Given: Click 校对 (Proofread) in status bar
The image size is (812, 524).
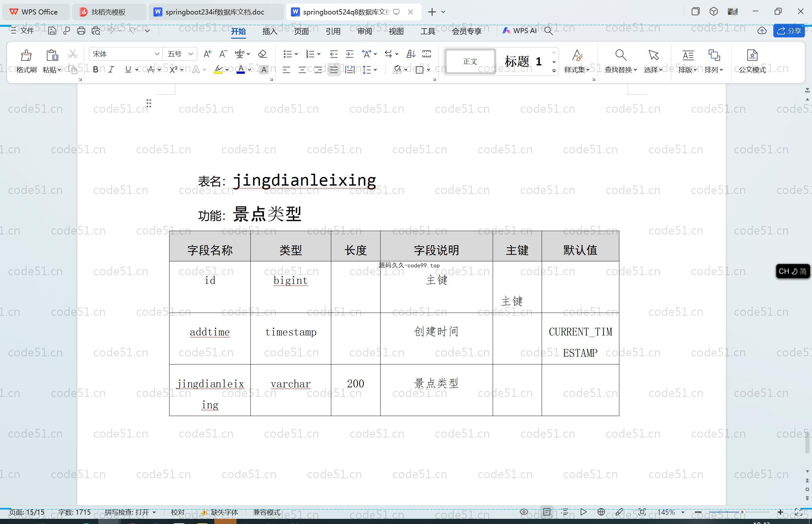Looking at the screenshot, I should [x=178, y=512].
